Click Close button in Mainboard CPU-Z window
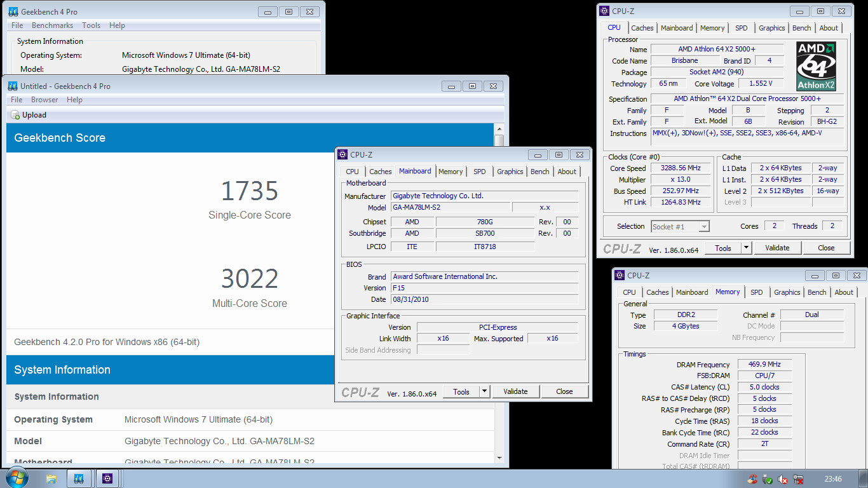Image resolution: width=868 pixels, height=488 pixels. [564, 391]
